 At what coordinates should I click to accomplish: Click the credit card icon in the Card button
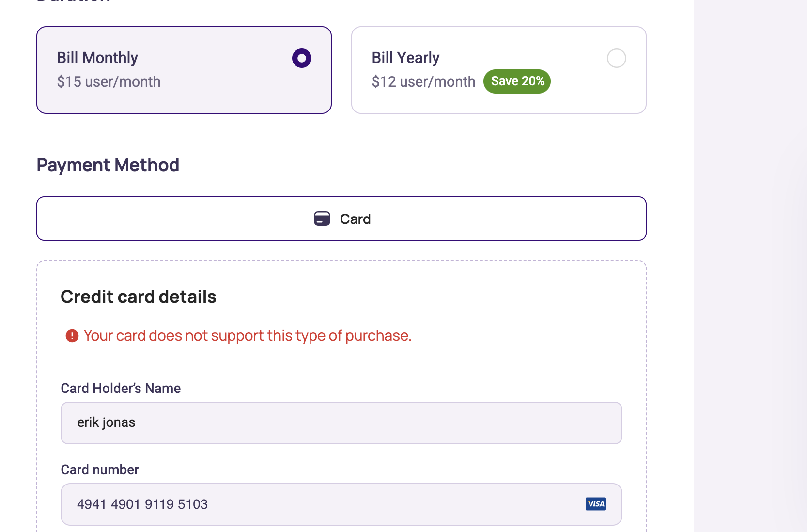coord(322,219)
